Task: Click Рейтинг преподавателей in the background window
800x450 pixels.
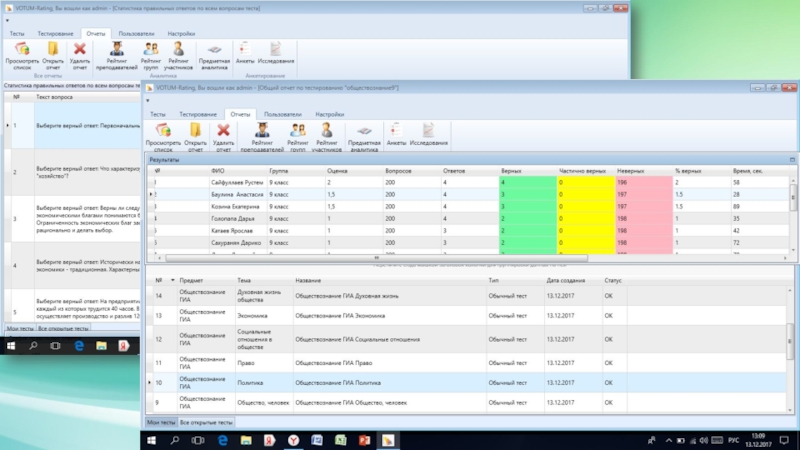Action: point(119,48)
